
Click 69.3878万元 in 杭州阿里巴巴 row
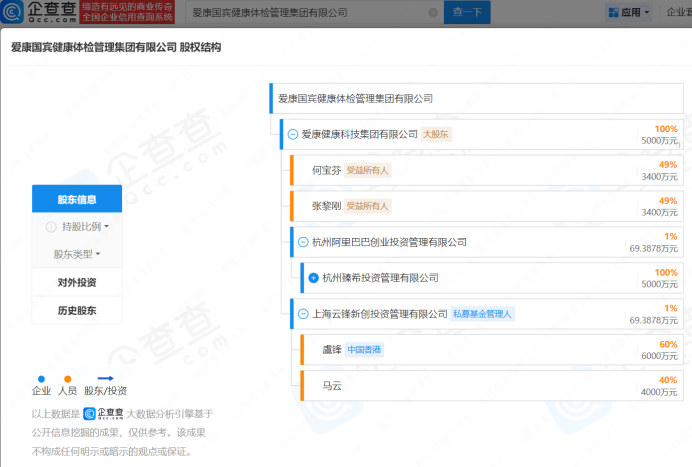pyautogui.click(x=654, y=249)
